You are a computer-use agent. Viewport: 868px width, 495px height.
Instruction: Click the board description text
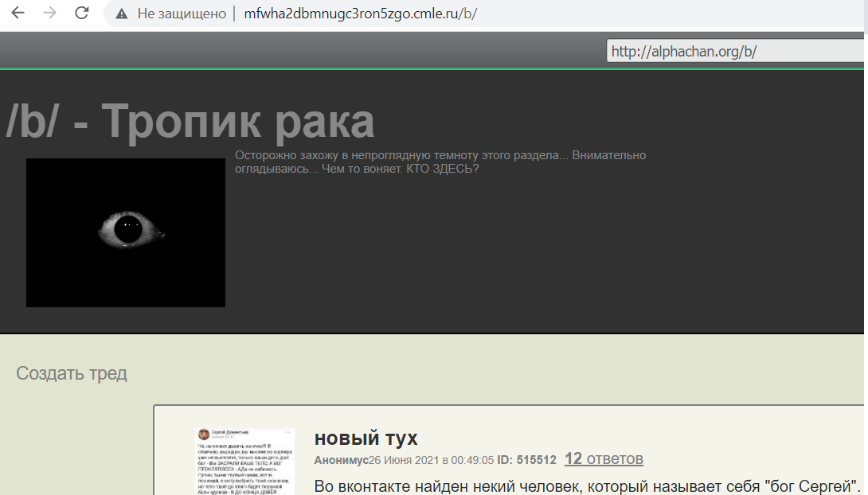pos(440,162)
